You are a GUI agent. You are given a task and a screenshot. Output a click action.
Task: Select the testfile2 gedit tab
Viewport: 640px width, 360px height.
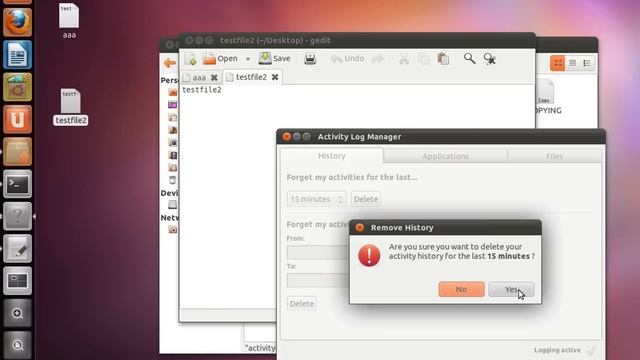tap(251, 77)
